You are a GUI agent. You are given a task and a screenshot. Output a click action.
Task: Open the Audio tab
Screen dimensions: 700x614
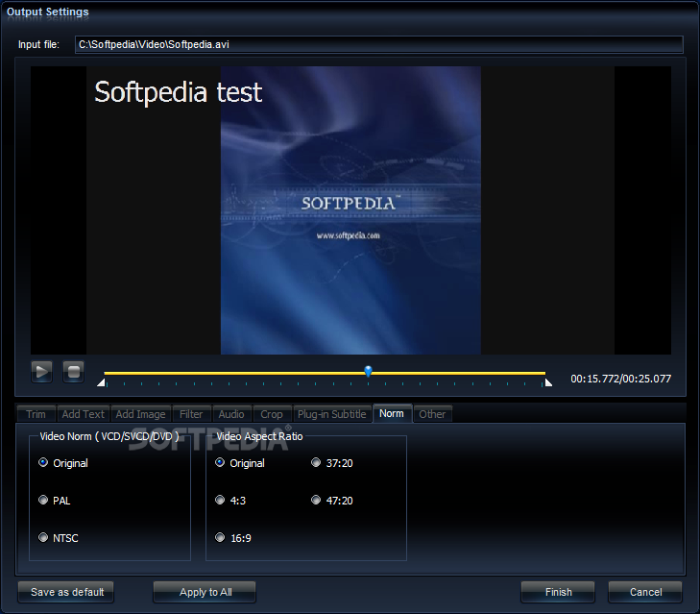pos(231,414)
